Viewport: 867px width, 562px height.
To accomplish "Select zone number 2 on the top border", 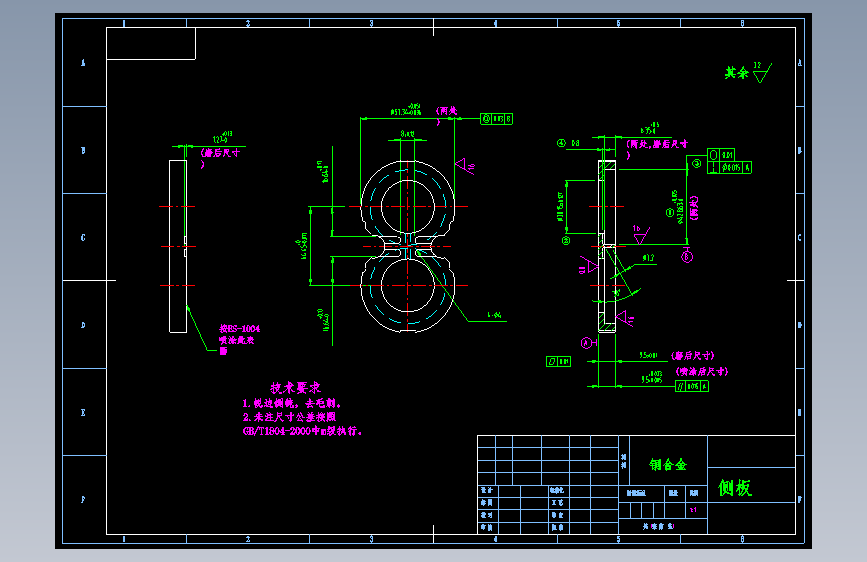I will click(248, 23).
